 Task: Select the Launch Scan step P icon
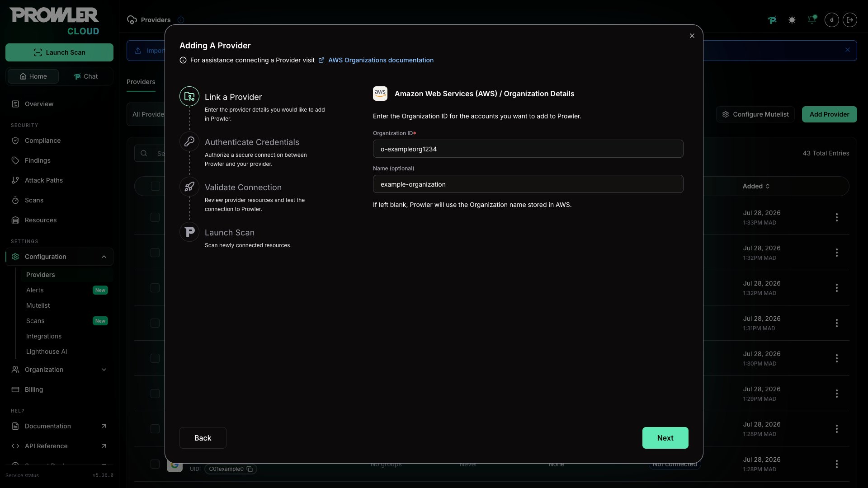189,232
